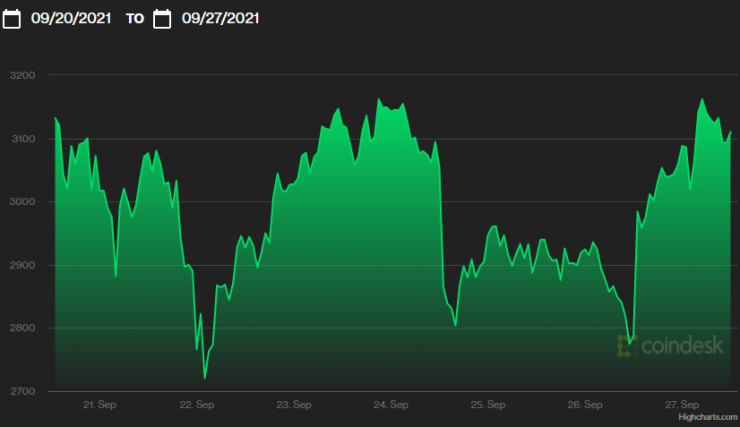Select the 21. Sep x-axis label
This screenshot has height=427, width=740.
(100, 405)
